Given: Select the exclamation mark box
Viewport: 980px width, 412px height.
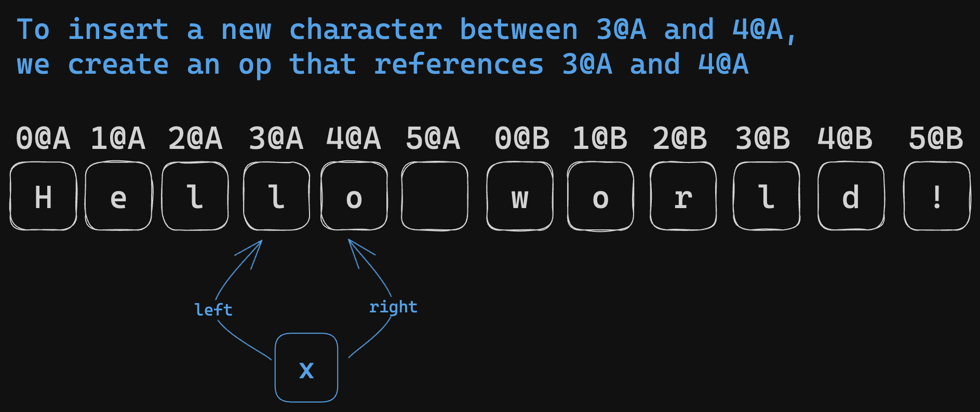Looking at the screenshot, I should pos(937,196).
